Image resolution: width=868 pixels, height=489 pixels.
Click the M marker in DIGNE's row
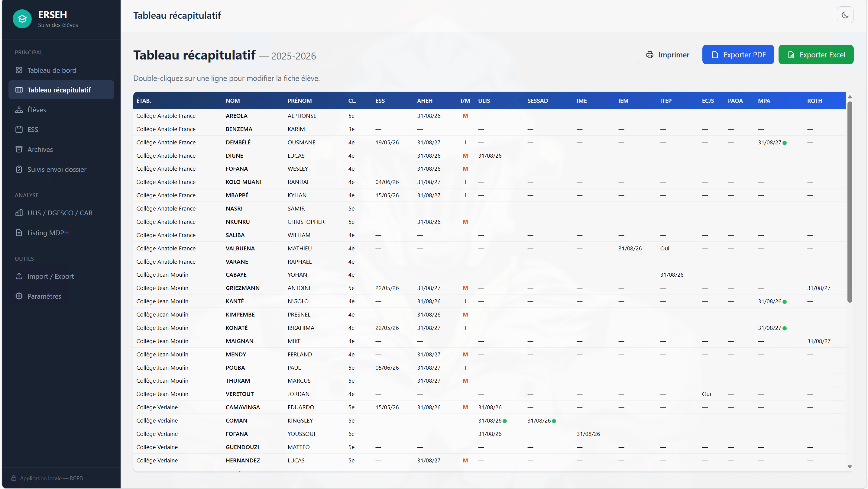pyautogui.click(x=465, y=156)
